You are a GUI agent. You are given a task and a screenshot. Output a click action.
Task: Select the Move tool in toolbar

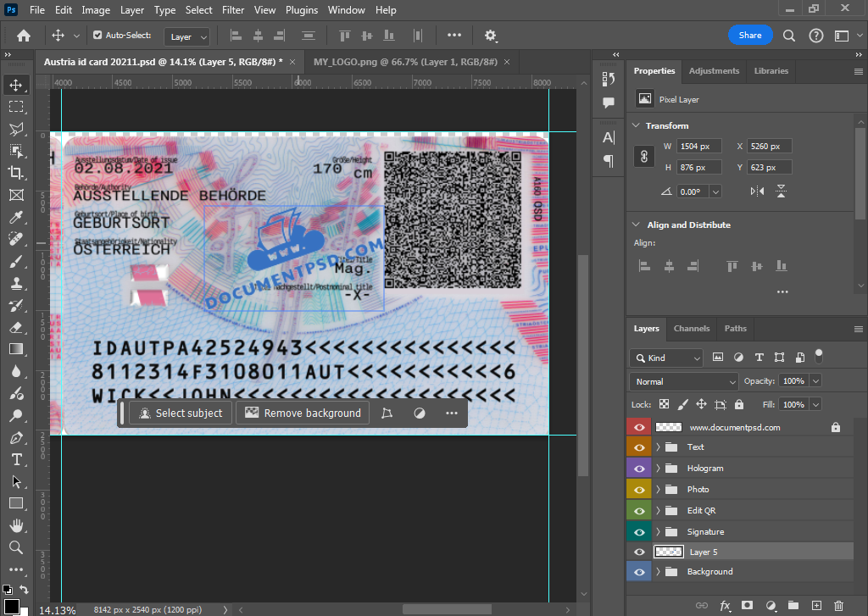click(16, 85)
